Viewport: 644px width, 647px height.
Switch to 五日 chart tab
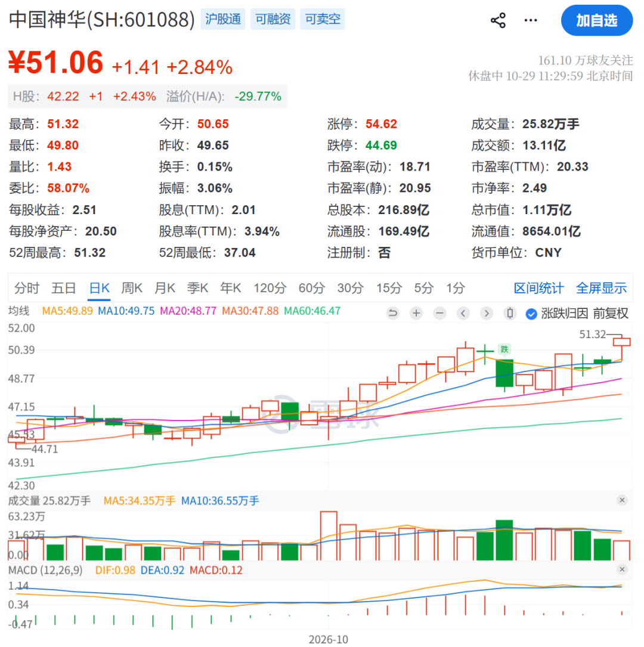64,288
